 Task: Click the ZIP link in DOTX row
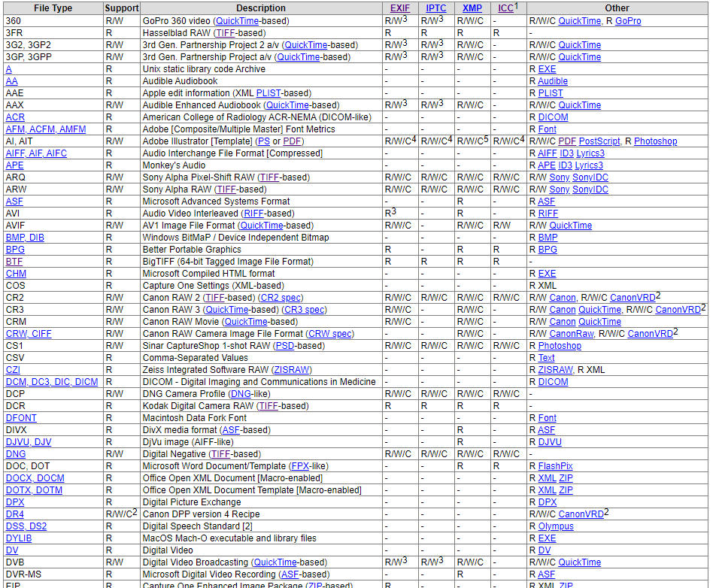[566, 490]
